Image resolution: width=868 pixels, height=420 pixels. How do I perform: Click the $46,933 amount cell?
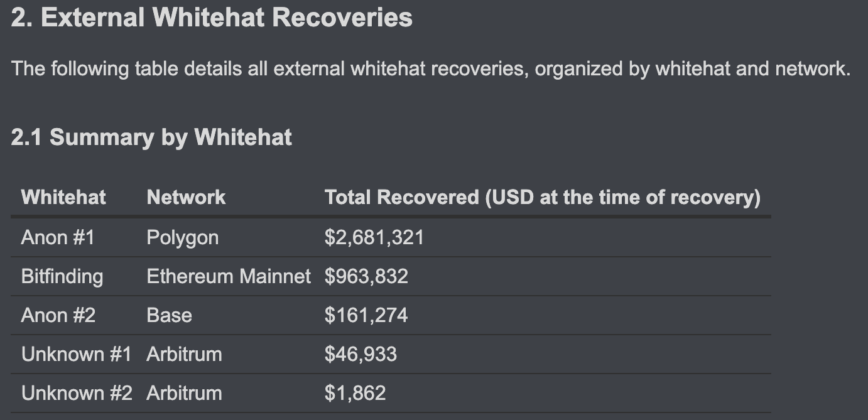tap(361, 354)
